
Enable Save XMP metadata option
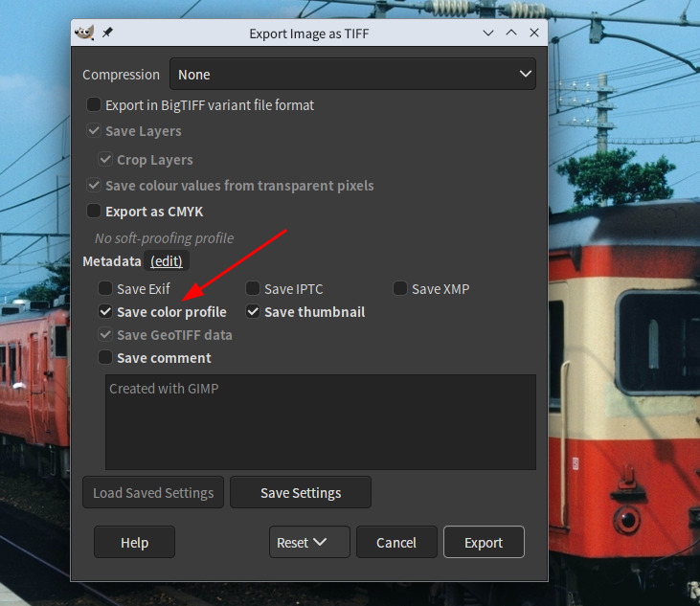400,288
